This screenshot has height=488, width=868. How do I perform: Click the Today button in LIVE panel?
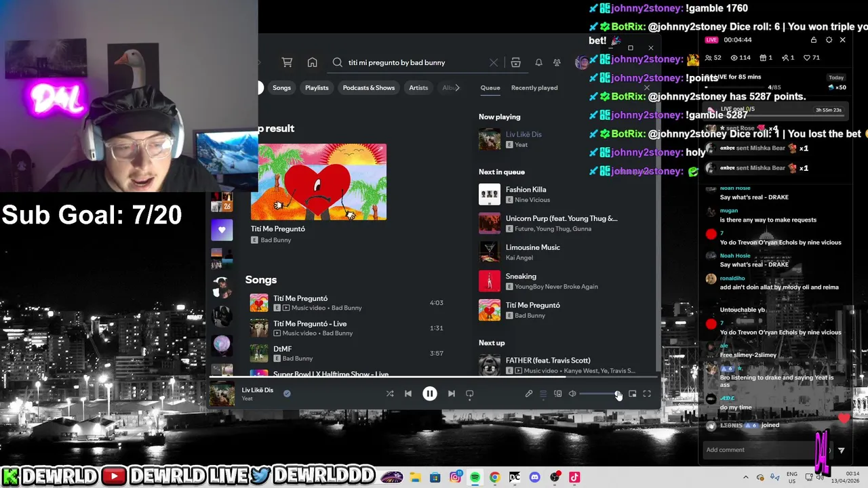[836, 77]
